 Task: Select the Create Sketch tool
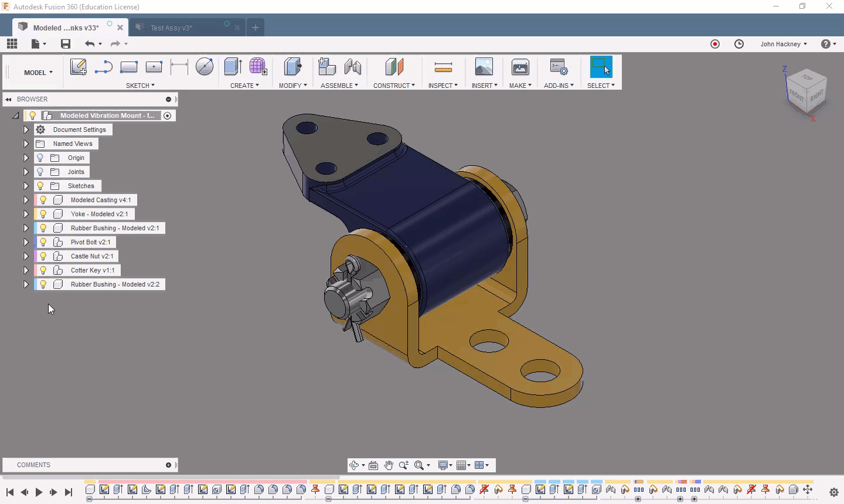point(78,67)
